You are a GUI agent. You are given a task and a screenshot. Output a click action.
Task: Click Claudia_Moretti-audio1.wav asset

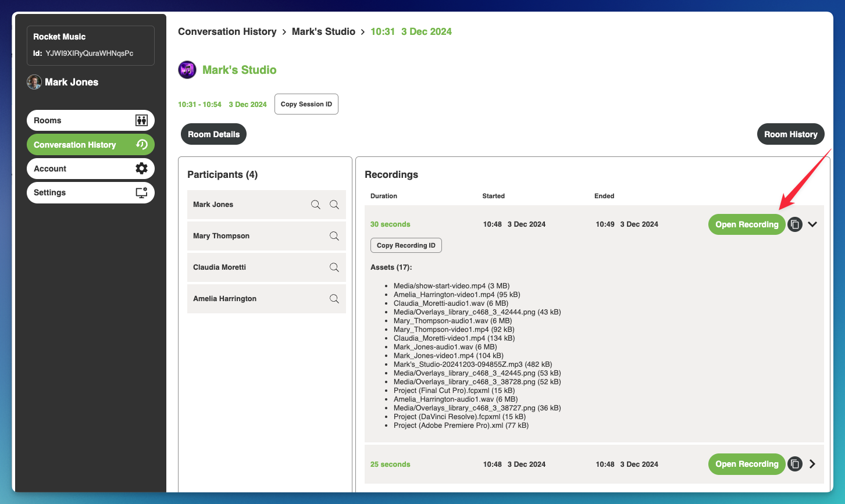[x=451, y=303]
